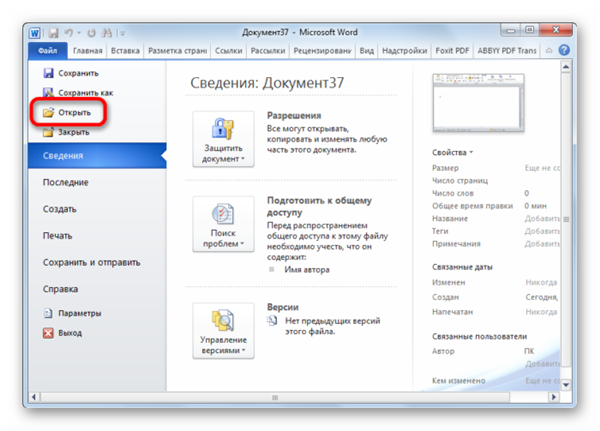The height and width of the screenshot is (431, 600).
Task: Open the Вид tab
Action: 367,51
